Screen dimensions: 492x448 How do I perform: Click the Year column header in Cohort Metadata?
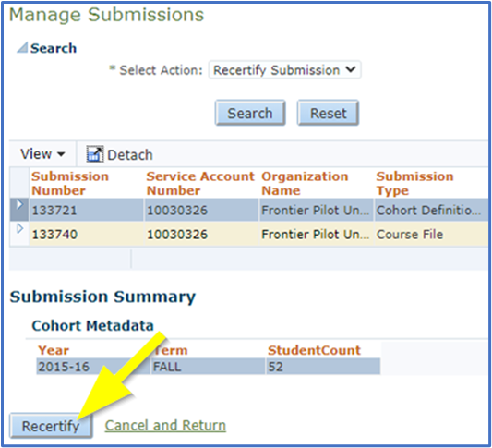54,350
